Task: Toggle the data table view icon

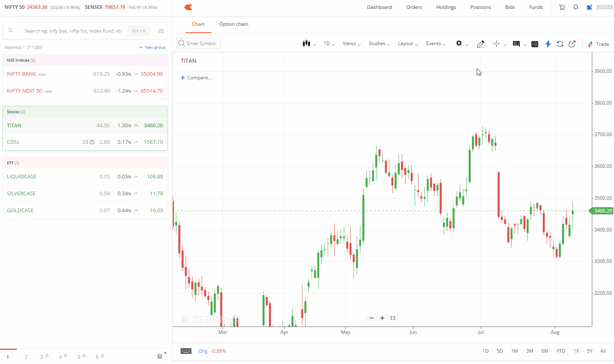Action: [535, 44]
